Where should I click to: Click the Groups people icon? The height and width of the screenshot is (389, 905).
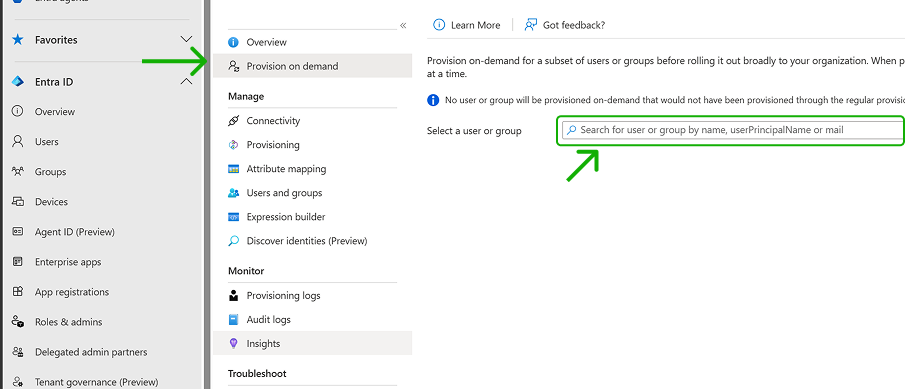pyautogui.click(x=18, y=171)
